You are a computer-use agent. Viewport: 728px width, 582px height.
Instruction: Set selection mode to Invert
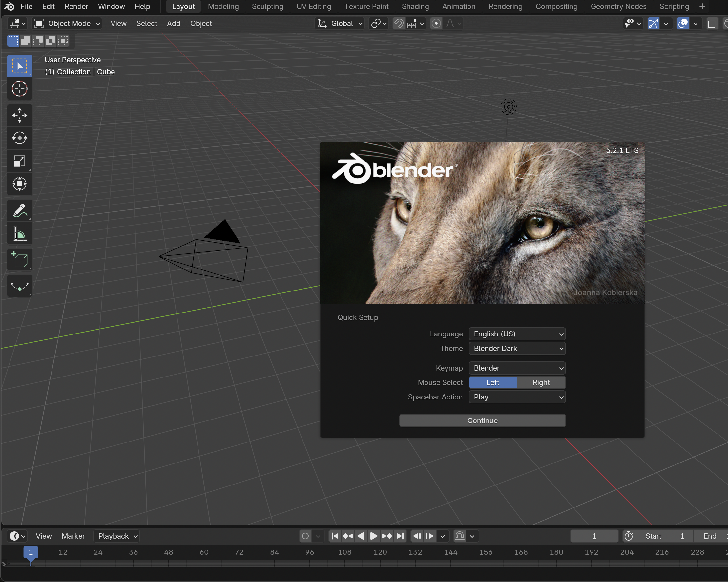tap(50, 41)
